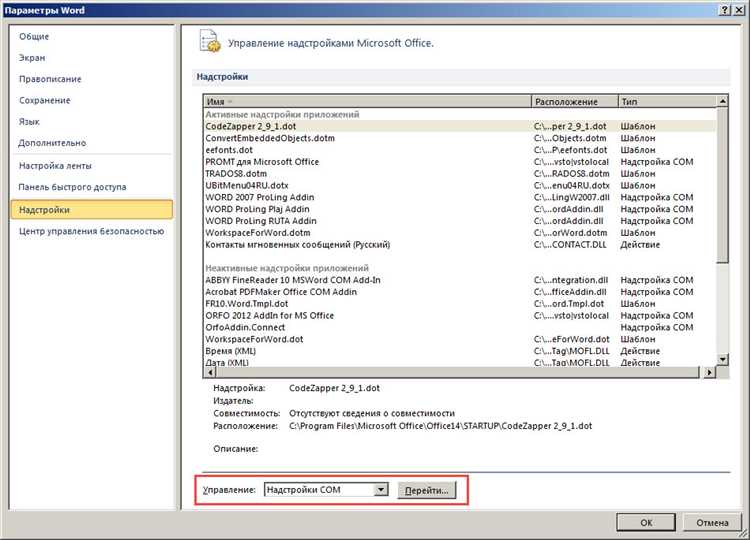
Task: Select the Надстройки category
Action: [91, 210]
